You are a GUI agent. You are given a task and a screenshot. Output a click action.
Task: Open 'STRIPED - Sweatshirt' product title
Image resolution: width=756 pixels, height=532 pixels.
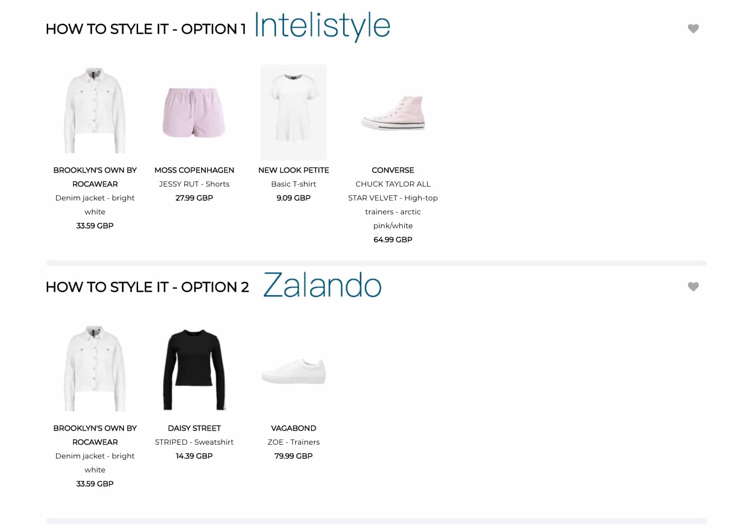(194, 442)
